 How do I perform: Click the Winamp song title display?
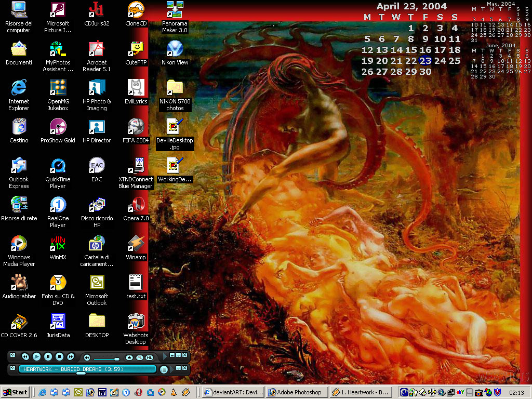[x=87, y=369]
